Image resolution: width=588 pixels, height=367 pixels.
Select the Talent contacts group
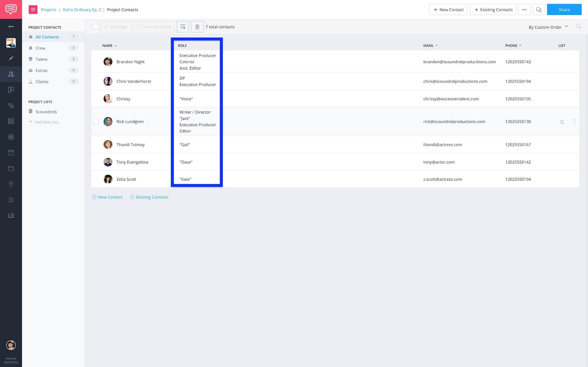[53, 59]
